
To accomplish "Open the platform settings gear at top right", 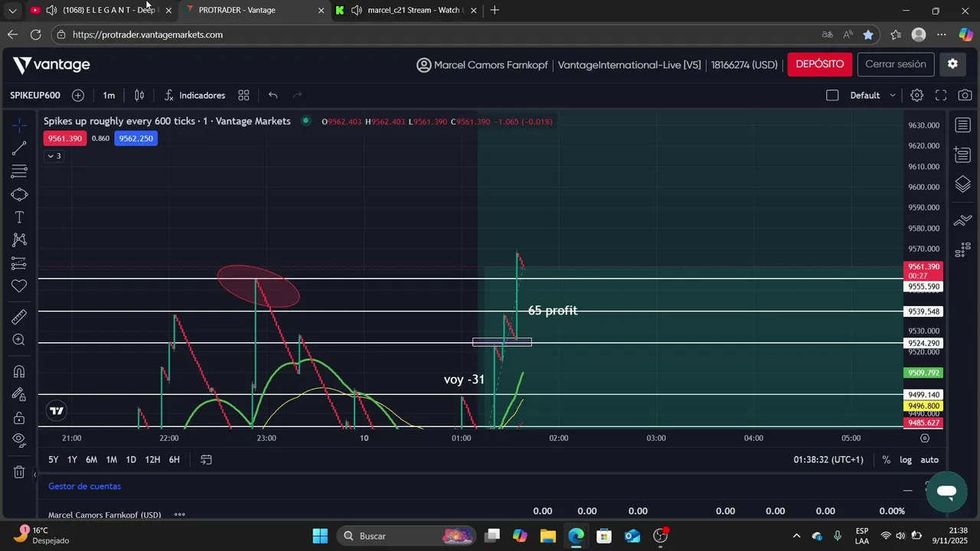I will click(952, 64).
